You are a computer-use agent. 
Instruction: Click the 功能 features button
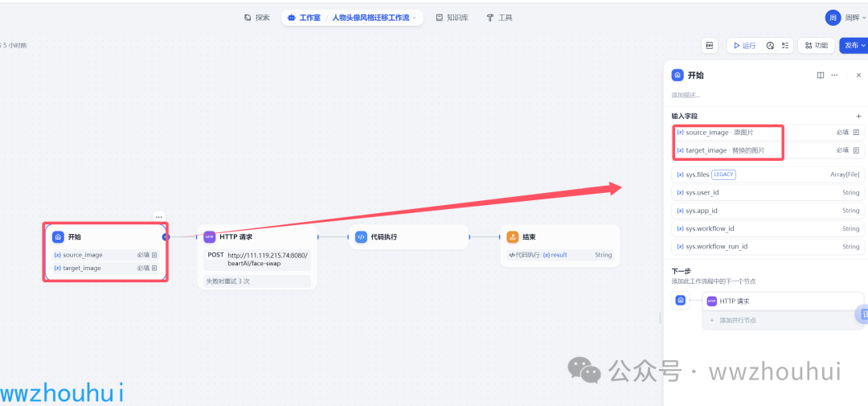click(x=816, y=46)
